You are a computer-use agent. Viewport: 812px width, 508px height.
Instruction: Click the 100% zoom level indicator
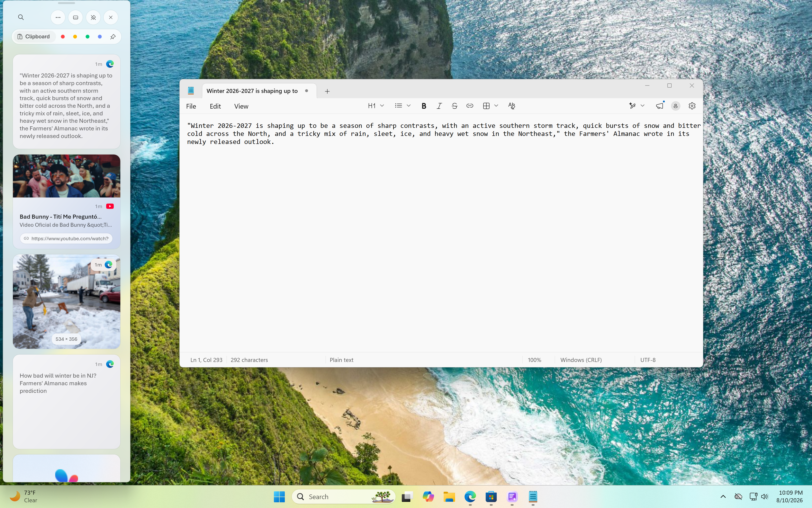tap(535, 360)
